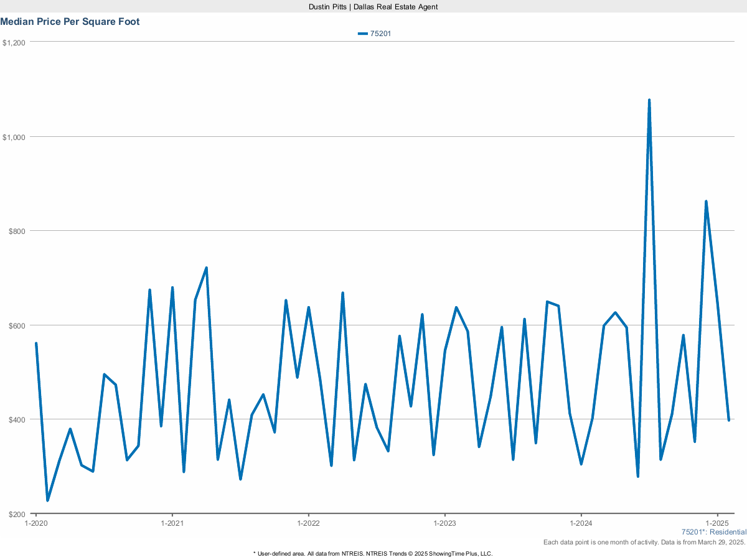Viewport: 747px width, 560px height.
Task: Click the lowest dip just after 1-2020
Action: tap(47, 500)
